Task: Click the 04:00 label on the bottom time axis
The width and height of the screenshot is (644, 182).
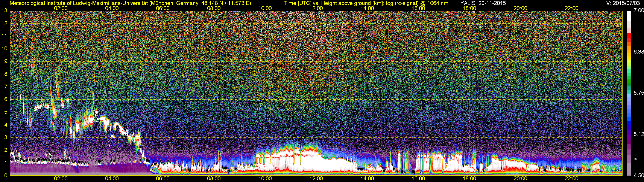Action: coord(112,179)
